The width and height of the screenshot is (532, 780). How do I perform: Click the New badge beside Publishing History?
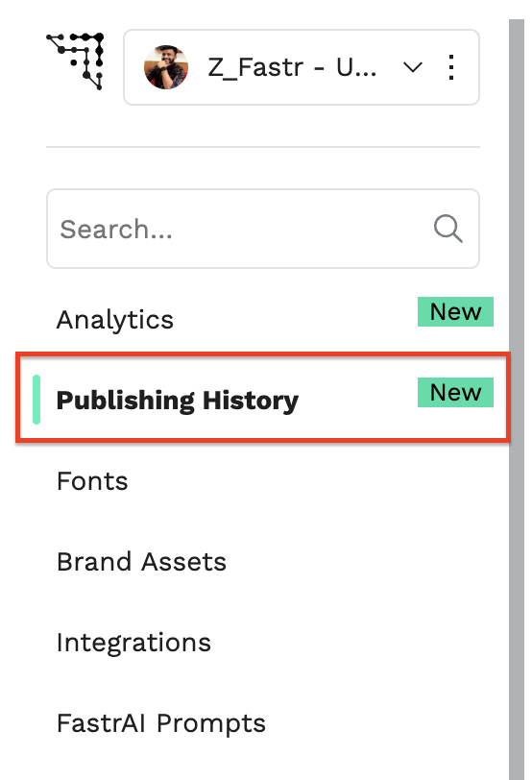(x=455, y=393)
